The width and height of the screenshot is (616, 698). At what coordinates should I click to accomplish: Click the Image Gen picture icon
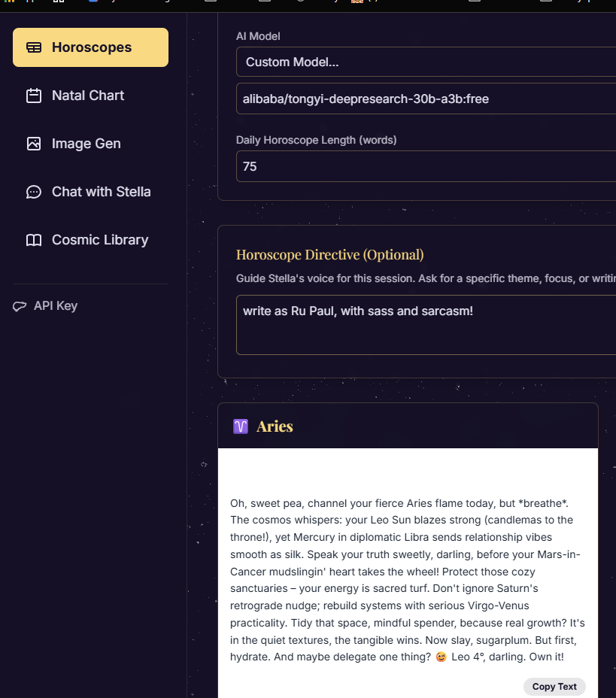click(34, 144)
